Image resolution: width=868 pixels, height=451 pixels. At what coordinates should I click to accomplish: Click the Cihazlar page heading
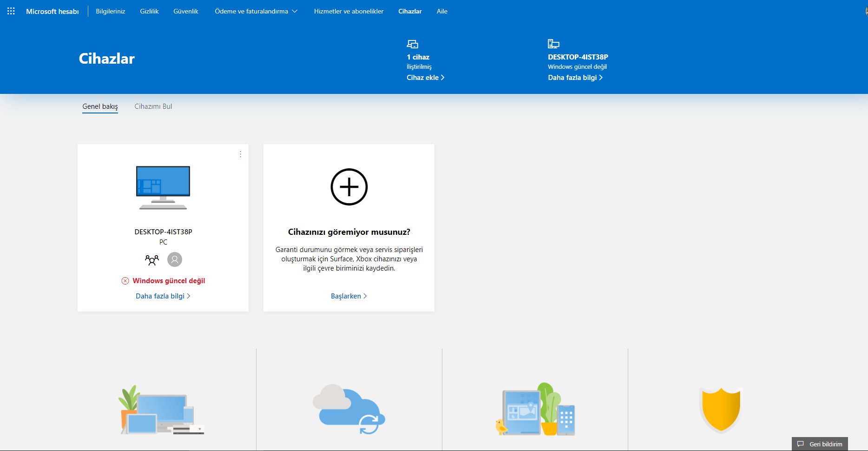tap(107, 59)
